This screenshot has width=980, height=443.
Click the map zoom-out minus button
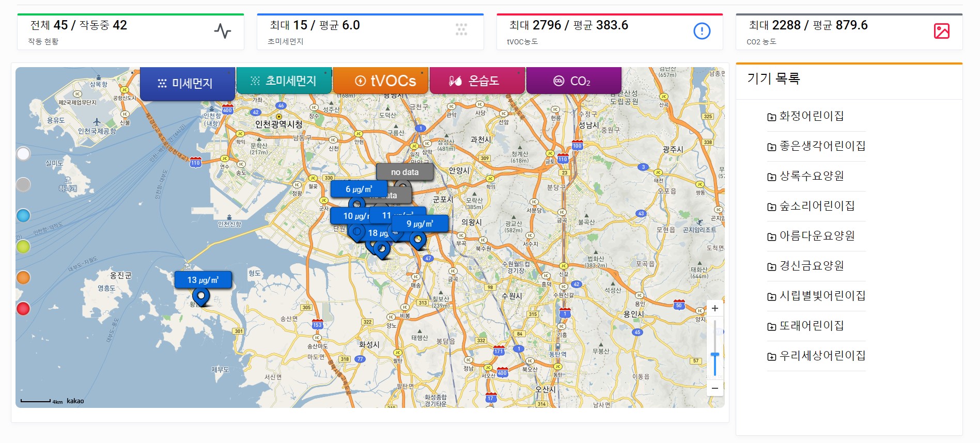tap(715, 388)
